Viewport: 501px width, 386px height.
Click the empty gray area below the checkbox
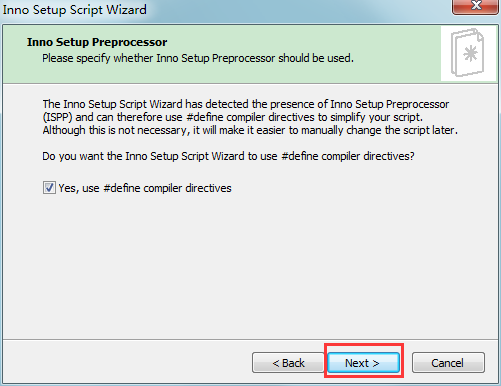[250, 267]
